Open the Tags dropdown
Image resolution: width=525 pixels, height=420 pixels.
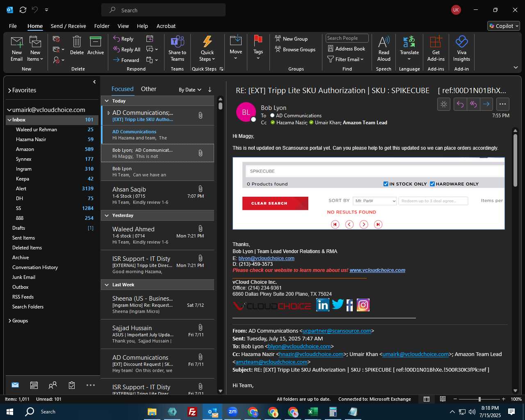pos(258,48)
